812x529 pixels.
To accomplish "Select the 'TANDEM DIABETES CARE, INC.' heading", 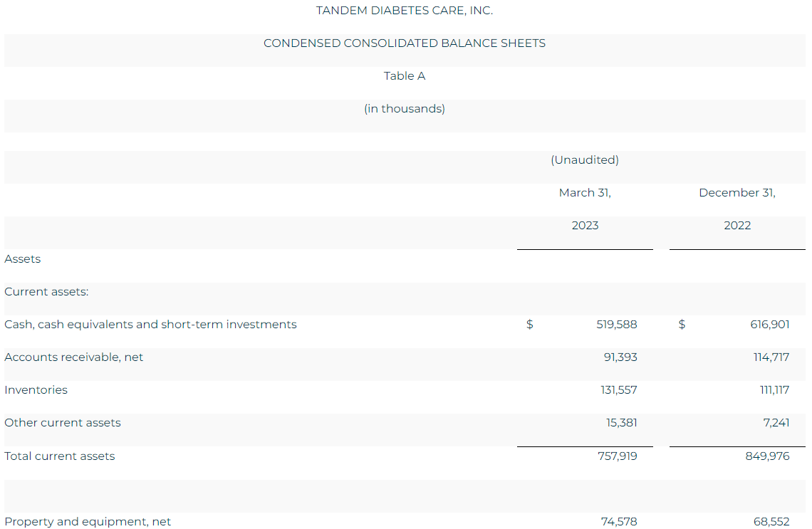I will pos(405,11).
